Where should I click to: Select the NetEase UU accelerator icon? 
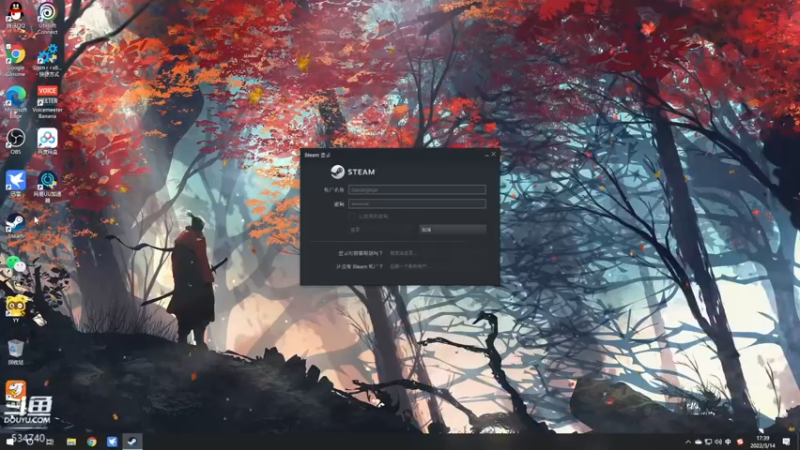pos(47,187)
